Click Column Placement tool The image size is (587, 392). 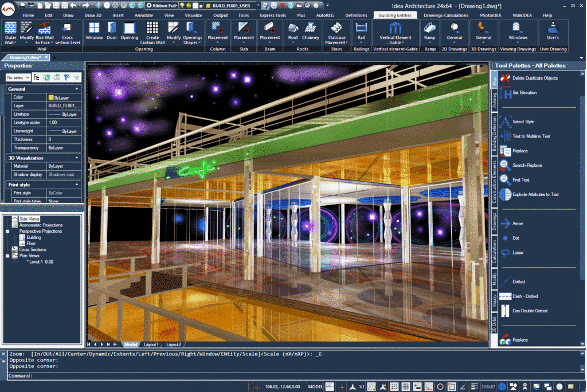pyautogui.click(x=217, y=33)
